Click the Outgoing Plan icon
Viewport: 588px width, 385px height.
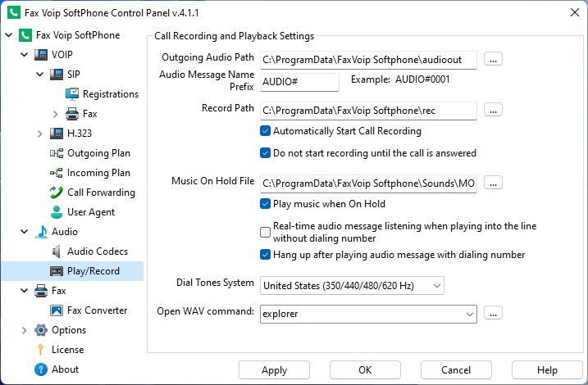click(57, 153)
